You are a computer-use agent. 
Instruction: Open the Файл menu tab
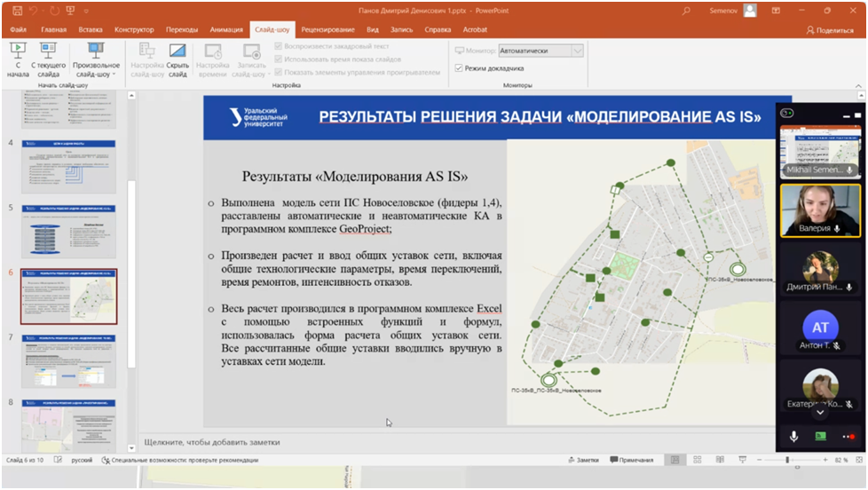[19, 29]
